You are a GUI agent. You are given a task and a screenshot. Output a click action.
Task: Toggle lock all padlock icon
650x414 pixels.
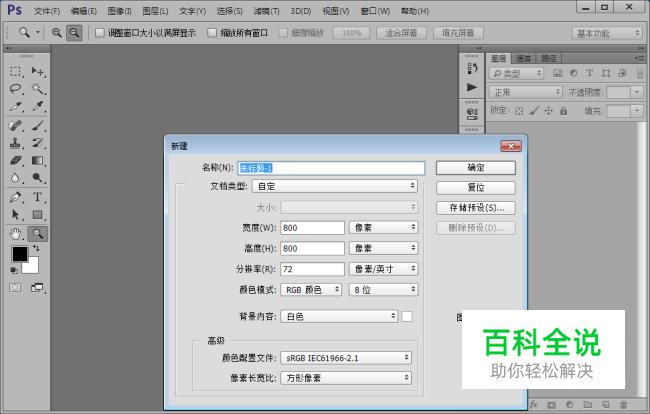(x=563, y=111)
